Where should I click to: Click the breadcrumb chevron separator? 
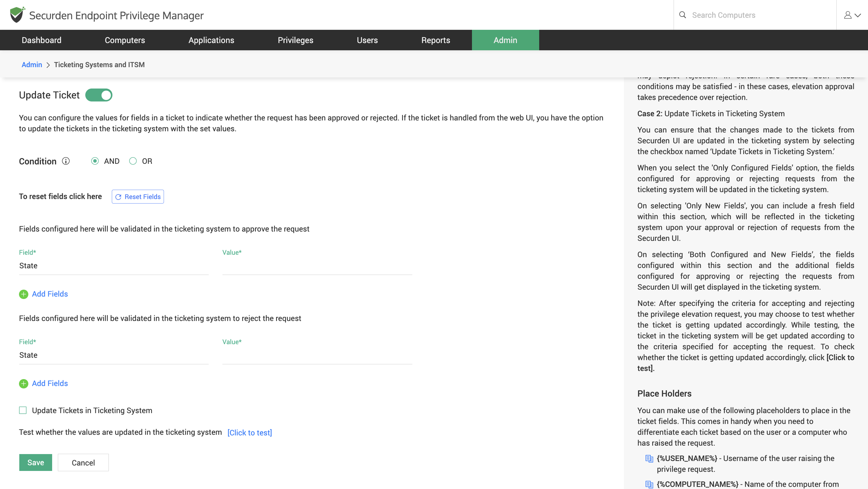coord(48,65)
